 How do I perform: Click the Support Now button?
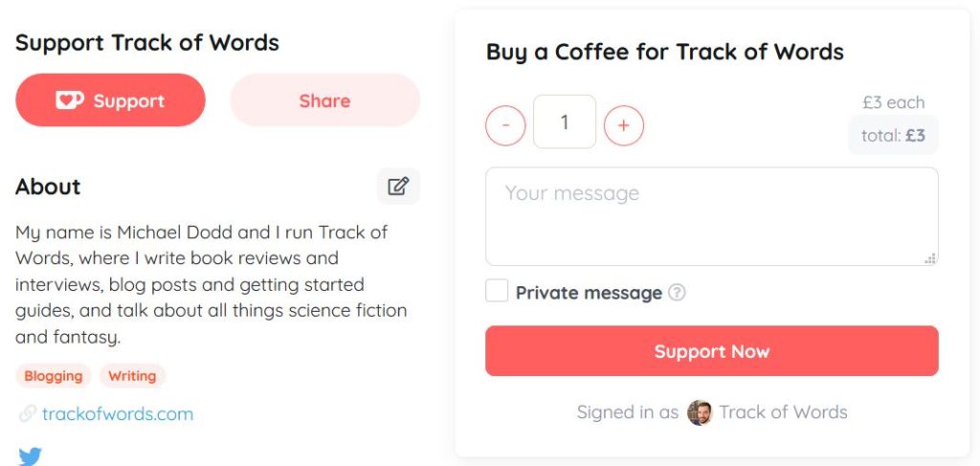pyautogui.click(x=711, y=350)
